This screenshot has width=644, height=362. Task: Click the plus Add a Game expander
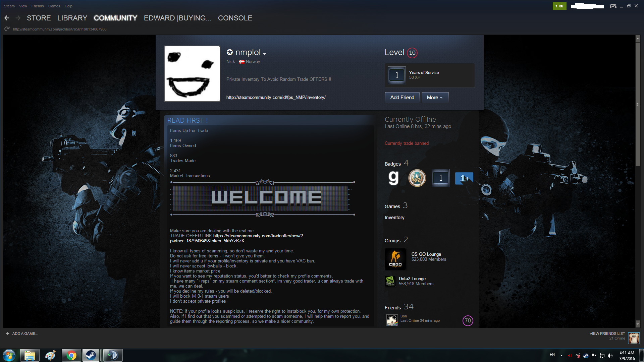point(7,334)
